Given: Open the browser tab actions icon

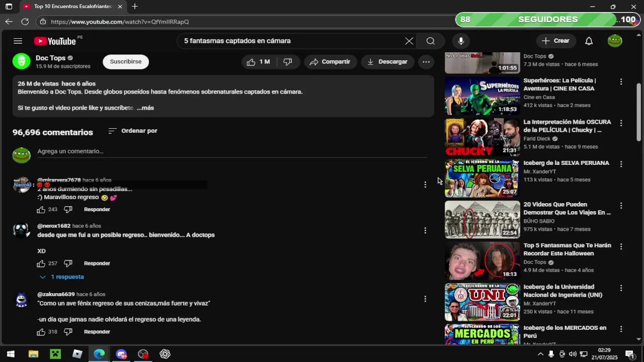Looking at the screenshot, I should click(x=9, y=7).
